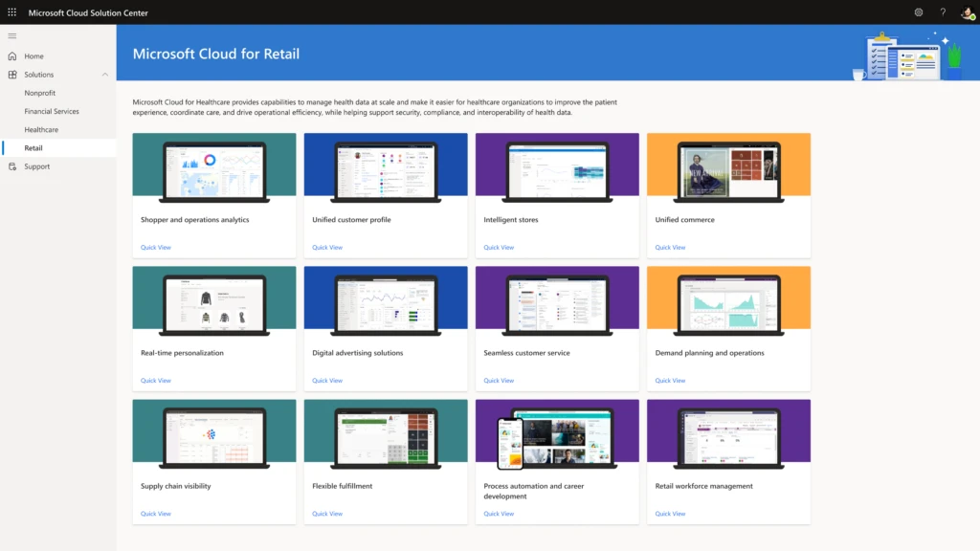Click the Seamless customer service card
980x551 pixels.
click(556, 327)
